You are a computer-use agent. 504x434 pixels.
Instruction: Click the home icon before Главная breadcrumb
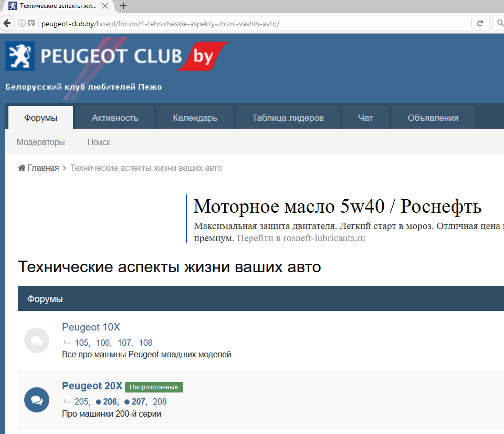coord(20,167)
